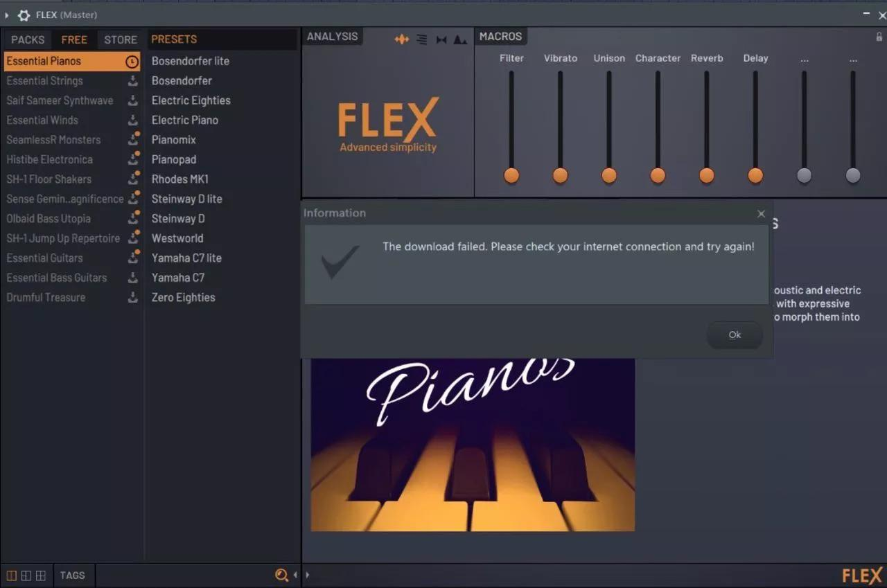Click the download icon for Essential Winds
887x588 pixels.
click(133, 120)
